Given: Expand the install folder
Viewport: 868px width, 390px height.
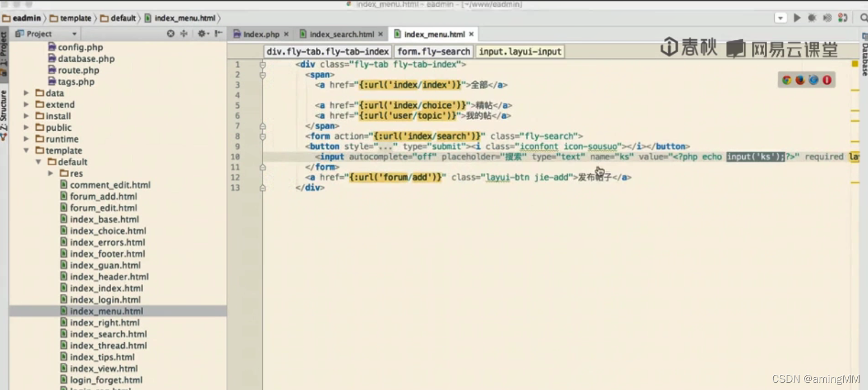Looking at the screenshot, I should point(26,116).
